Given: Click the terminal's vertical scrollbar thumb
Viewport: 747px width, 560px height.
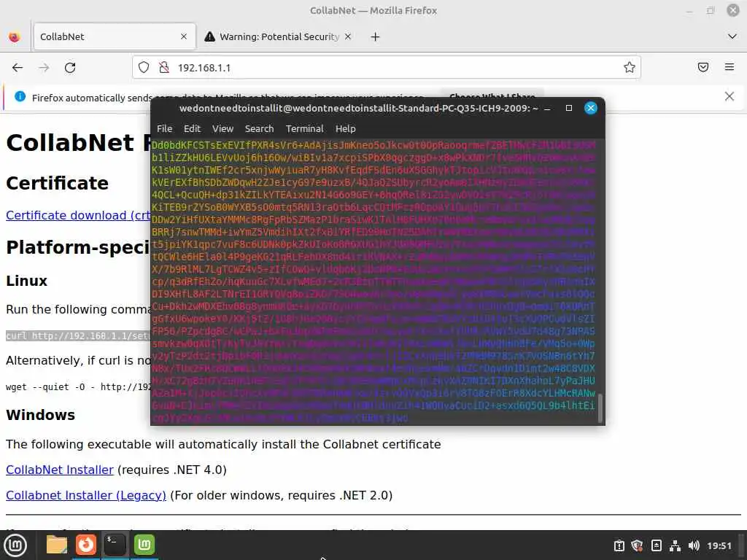Looking at the screenshot, I should point(600,408).
